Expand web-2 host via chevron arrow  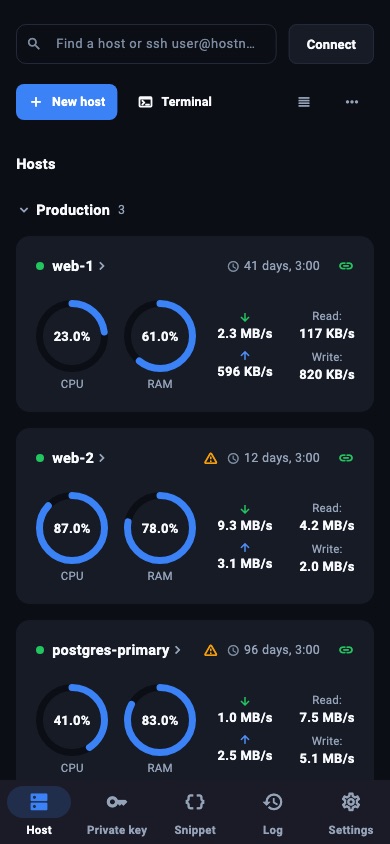(x=102, y=458)
